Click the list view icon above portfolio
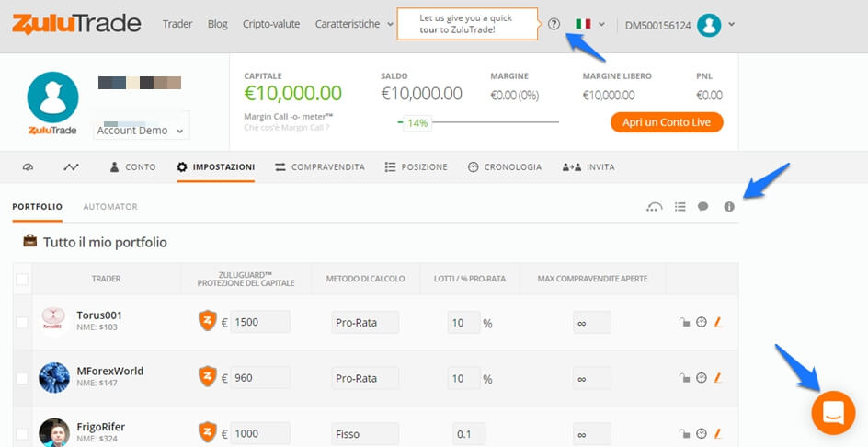This screenshot has height=447, width=868. click(680, 207)
